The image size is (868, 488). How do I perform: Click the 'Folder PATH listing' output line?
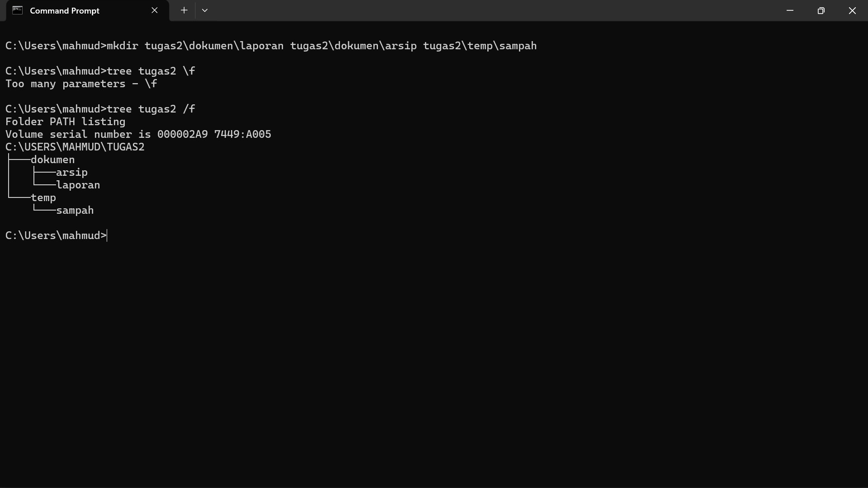(66, 122)
